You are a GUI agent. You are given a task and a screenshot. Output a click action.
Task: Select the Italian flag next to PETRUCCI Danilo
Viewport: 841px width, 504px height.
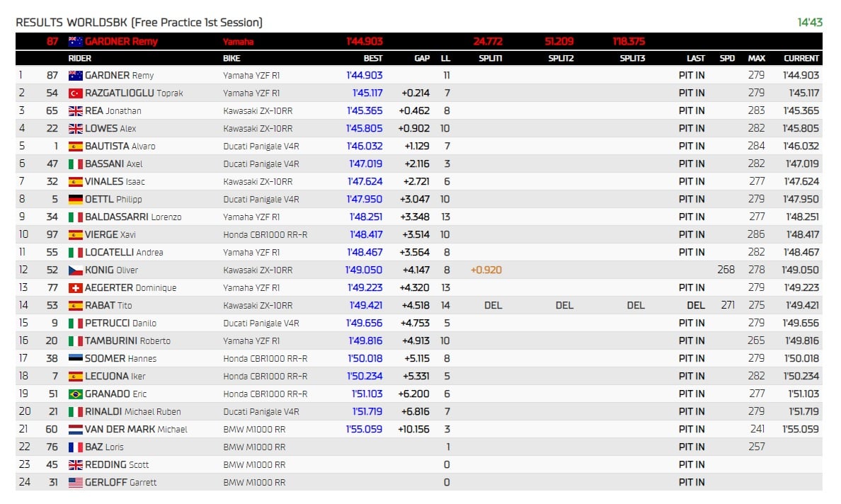click(x=76, y=323)
